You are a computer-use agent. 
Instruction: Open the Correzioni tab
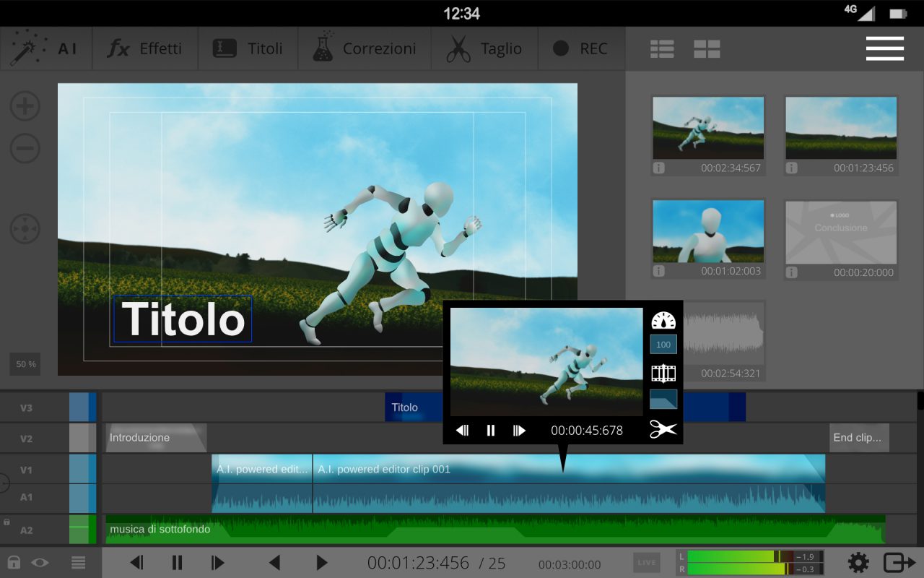point(365,48)
